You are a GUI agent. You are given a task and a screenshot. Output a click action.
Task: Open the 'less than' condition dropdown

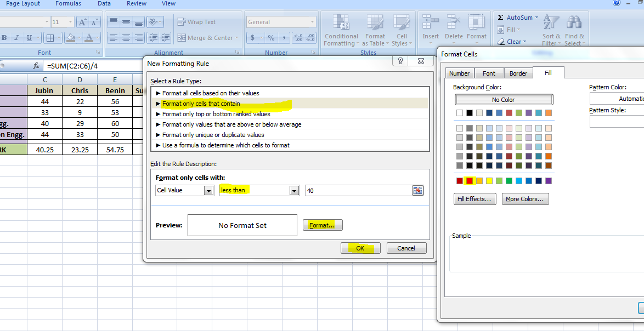click(x=293, y=191)
